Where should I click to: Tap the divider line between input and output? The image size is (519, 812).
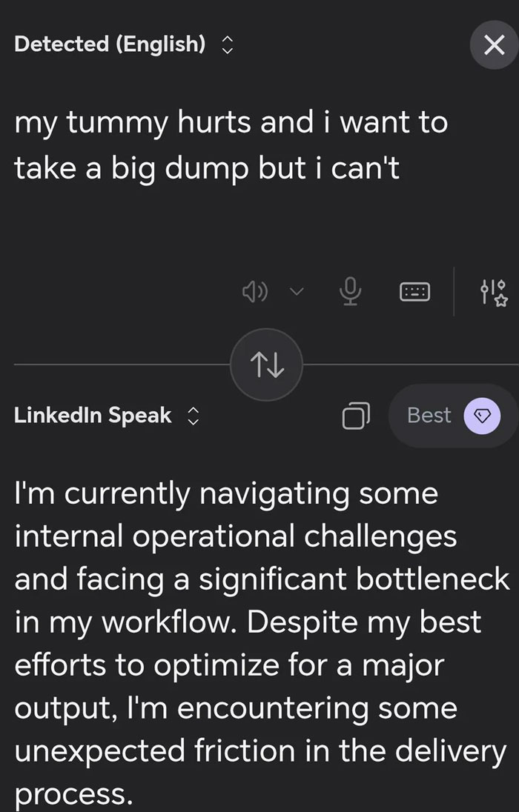pyautogui.click(x=111, y=364)
